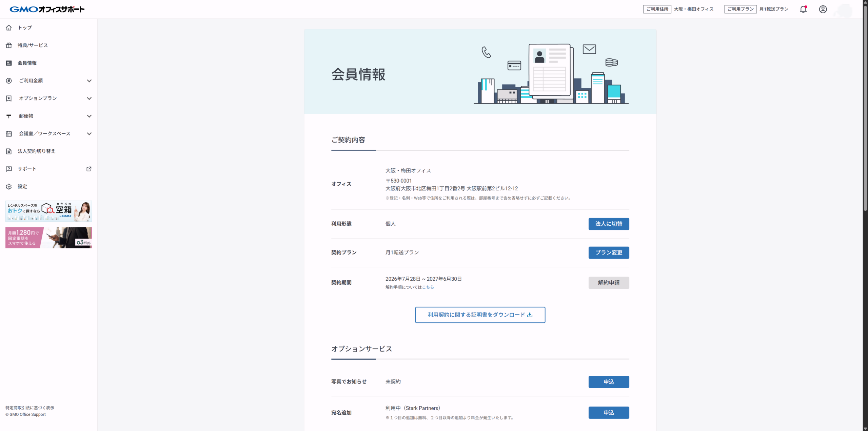This screenshot has width=868, height=431.
Task: Download the 利用契約に関する証明書
Action: 480,315
